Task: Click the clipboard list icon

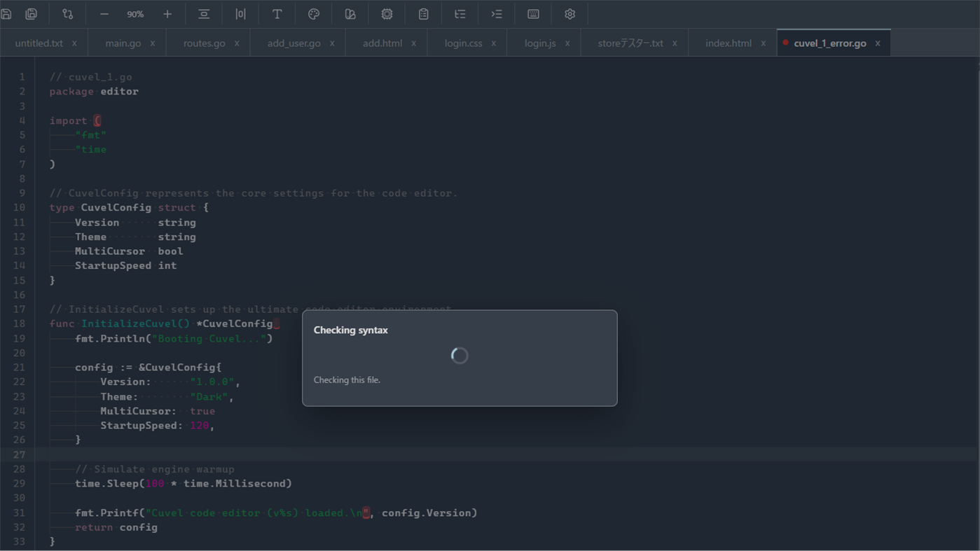Action: tap(423, 14)
